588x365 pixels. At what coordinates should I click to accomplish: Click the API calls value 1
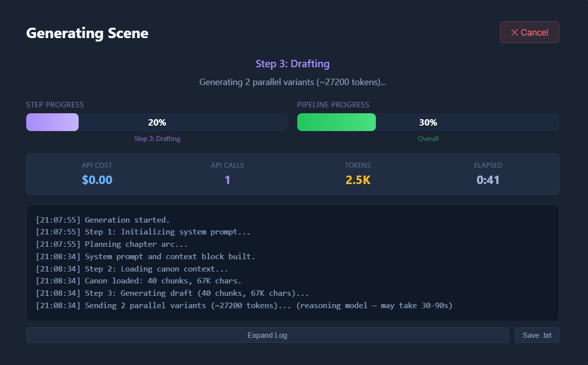point(227,180)
